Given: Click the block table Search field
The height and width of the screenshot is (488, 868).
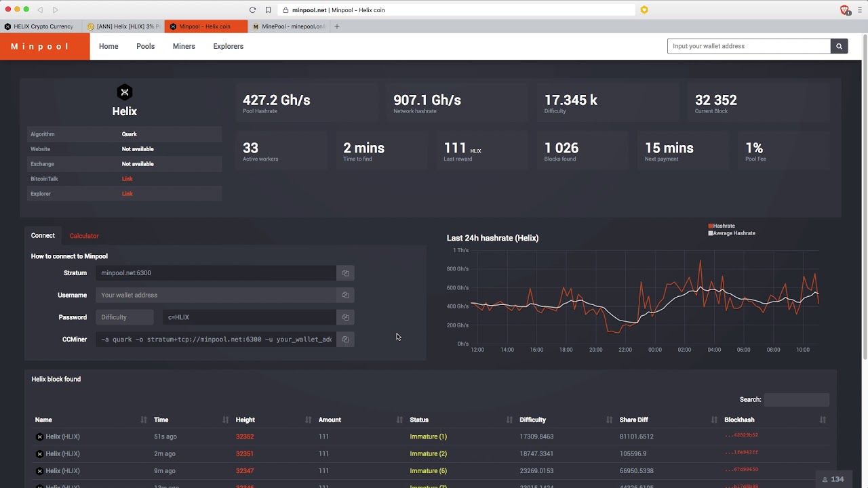Looking at the screenshot, I should (796, 400).
